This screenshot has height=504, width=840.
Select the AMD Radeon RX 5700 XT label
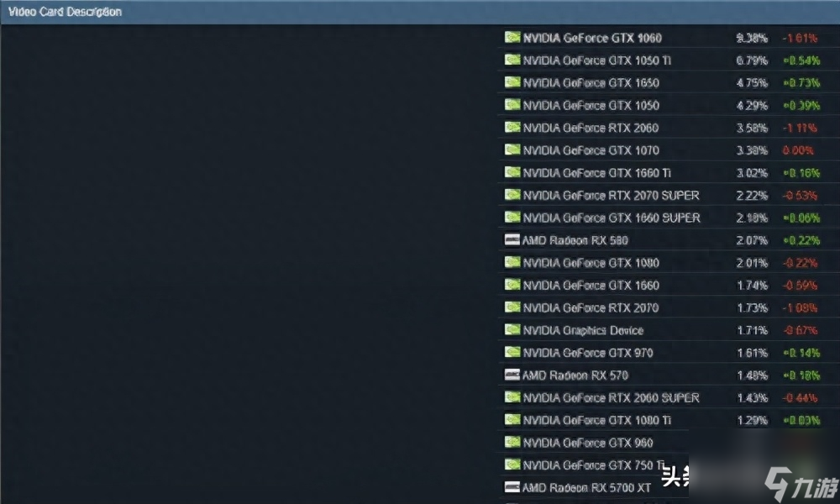586,488
